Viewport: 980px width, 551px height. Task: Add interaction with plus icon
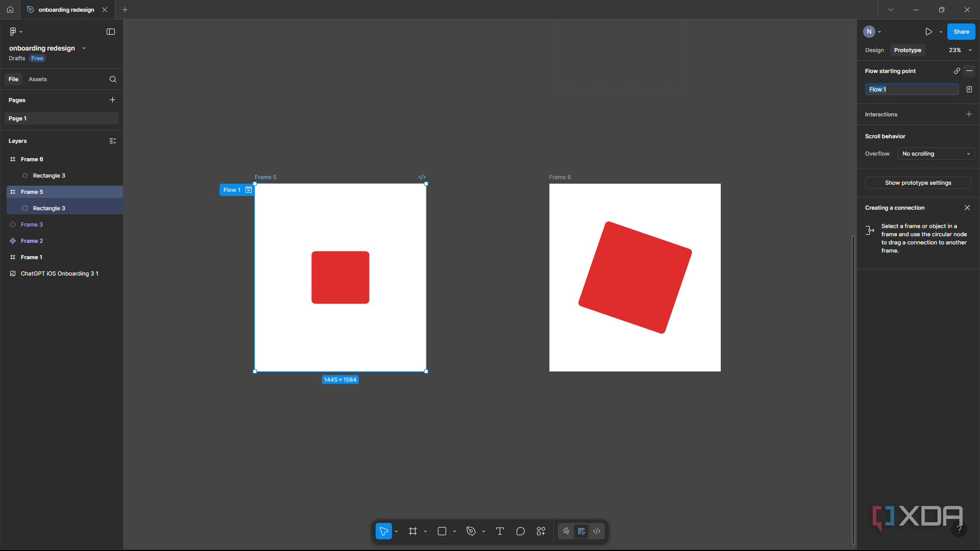pyautogui.click(x=969, y=114)
